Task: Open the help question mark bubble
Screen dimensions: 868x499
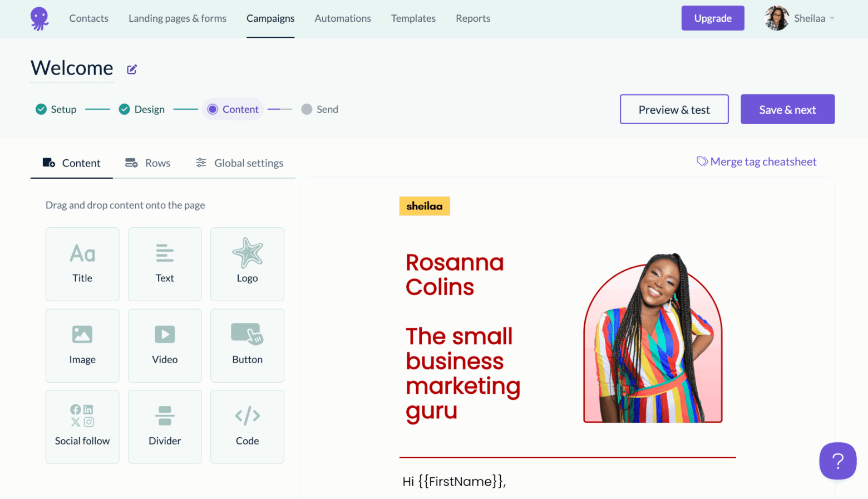Action: pyautogui.click(x=837, y=461)
